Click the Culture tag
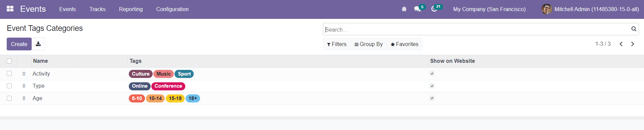The image size is (644, 130). (x=141, y=74)
